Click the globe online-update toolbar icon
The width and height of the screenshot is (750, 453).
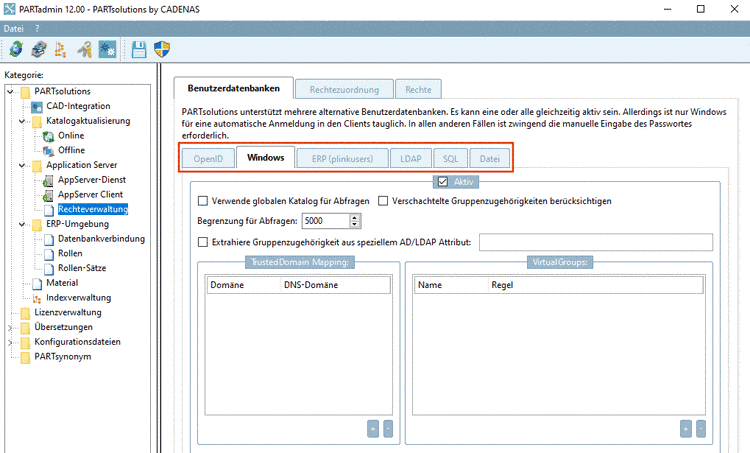(16, 49)
